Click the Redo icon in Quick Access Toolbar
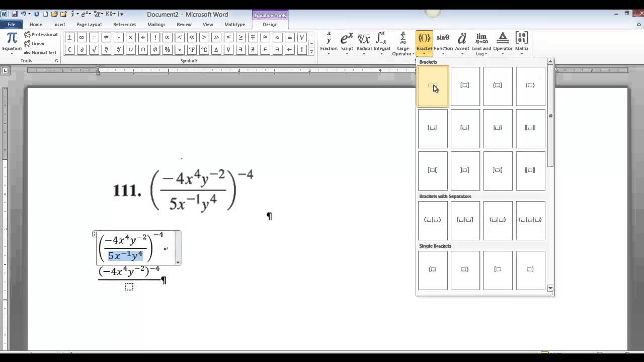 [x=37, y=14]
